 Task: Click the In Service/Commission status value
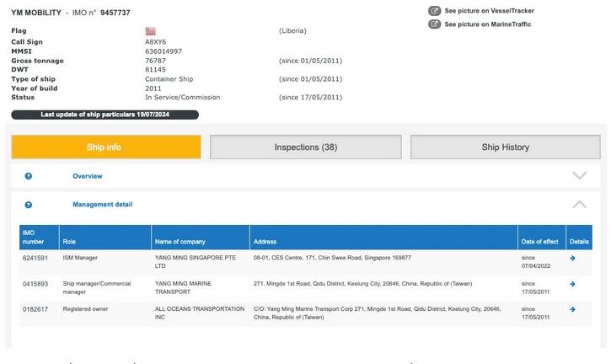click(182, 98)
